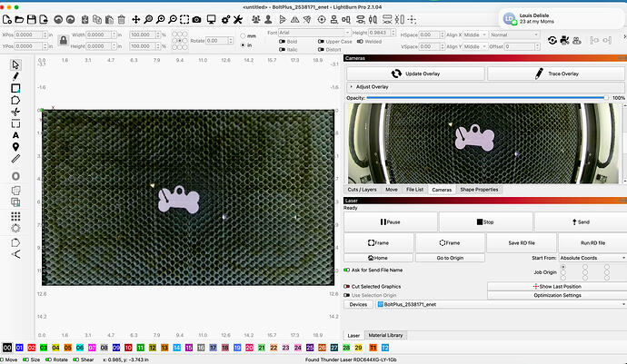Select the arrow Select tool
627x364 pixels.
pyautogui.click(x=15, y=64)
